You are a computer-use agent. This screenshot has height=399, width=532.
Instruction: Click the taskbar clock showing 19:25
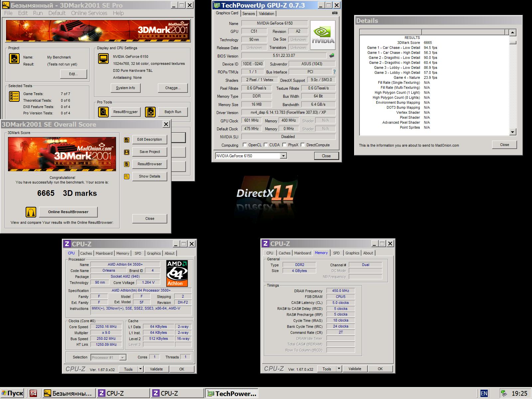(519, 393)
